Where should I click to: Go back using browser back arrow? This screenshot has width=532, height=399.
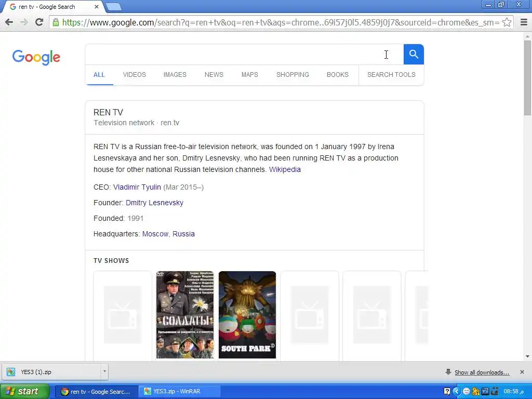9,22
